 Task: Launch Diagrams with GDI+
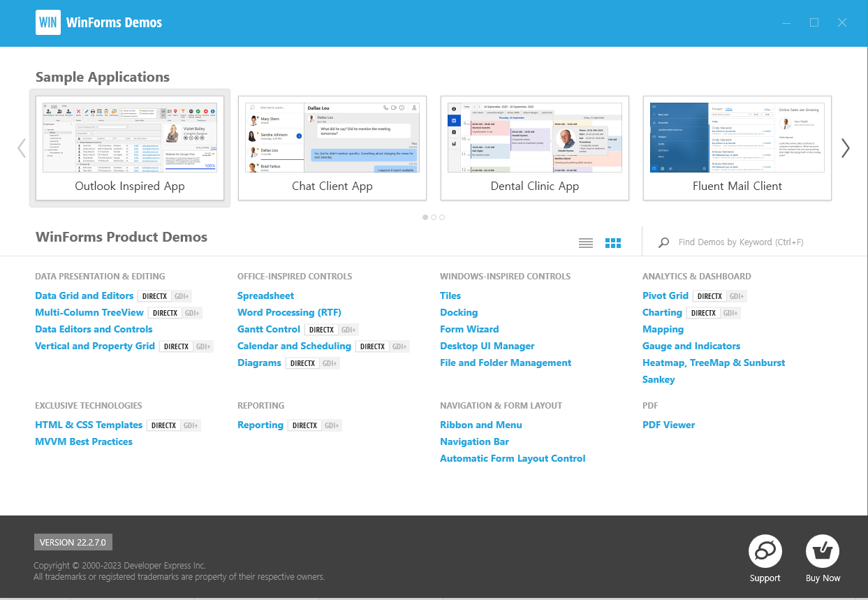(330, 363)
